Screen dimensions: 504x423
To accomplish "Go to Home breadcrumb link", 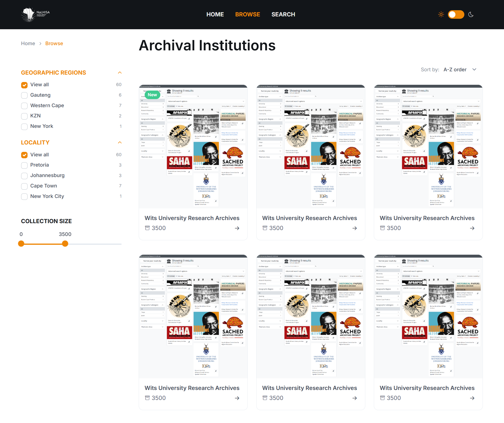I will point(28,43).
